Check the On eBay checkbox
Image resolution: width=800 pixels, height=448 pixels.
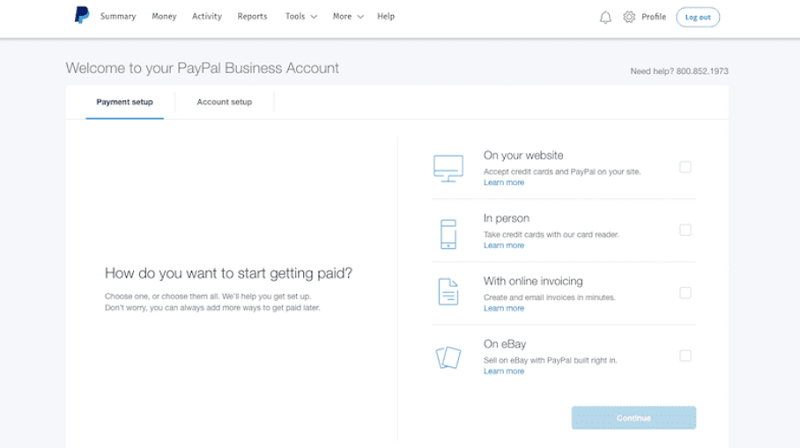pyautogui.click(x=685, y=356)
